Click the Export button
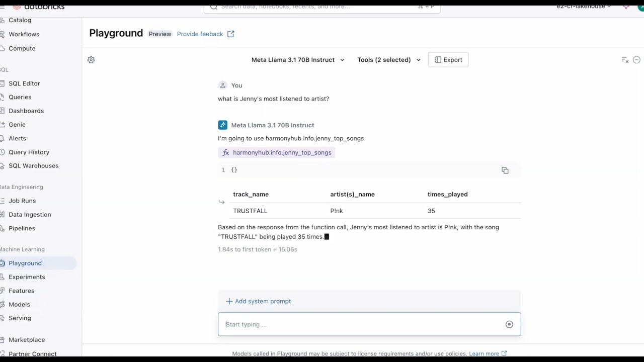The image size is (644, 362). [x=448, y=60]
